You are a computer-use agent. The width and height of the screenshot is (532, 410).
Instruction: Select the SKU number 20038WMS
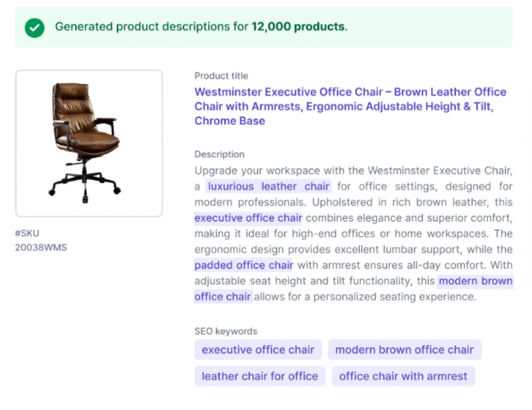click(41, 248)
